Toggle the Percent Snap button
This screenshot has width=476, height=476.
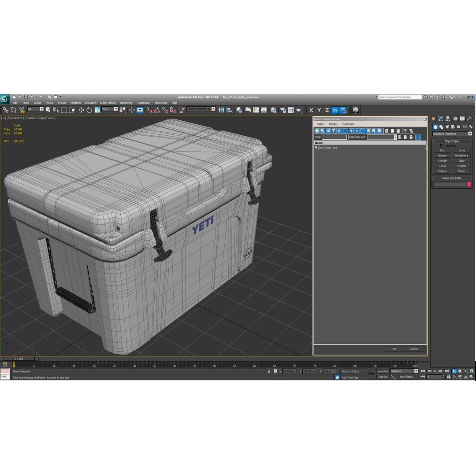[x=165, y=110]
